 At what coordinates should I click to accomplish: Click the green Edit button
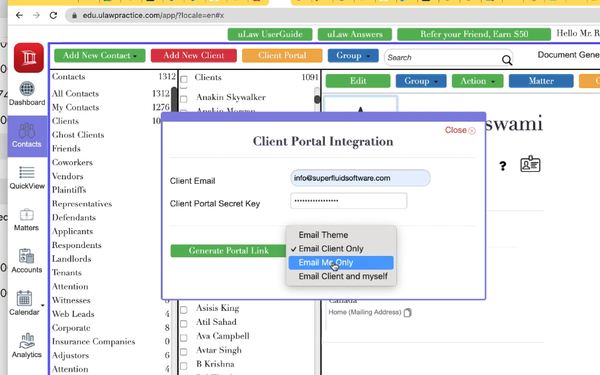pyautogui.click(x=358, y=81)
